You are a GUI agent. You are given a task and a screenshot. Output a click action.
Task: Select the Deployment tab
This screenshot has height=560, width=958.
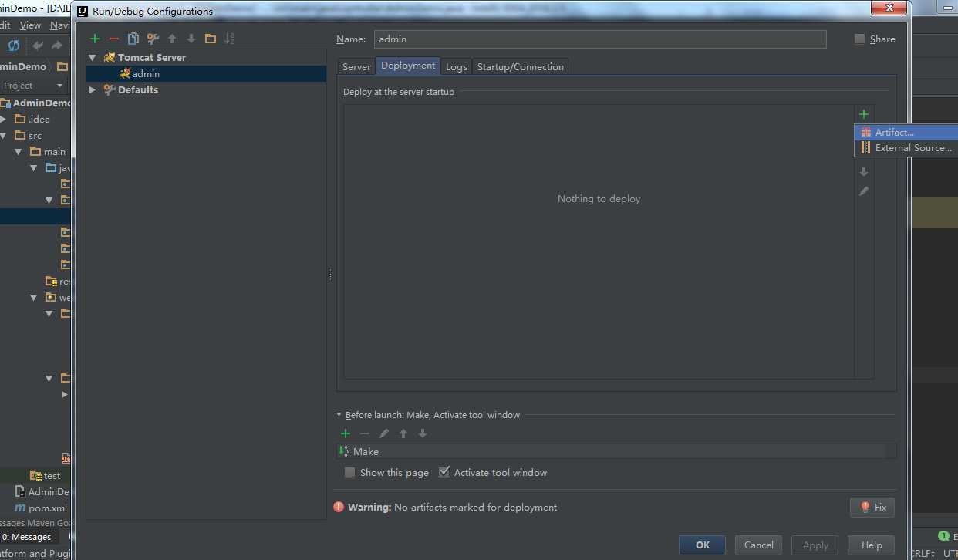pos(408,66)
